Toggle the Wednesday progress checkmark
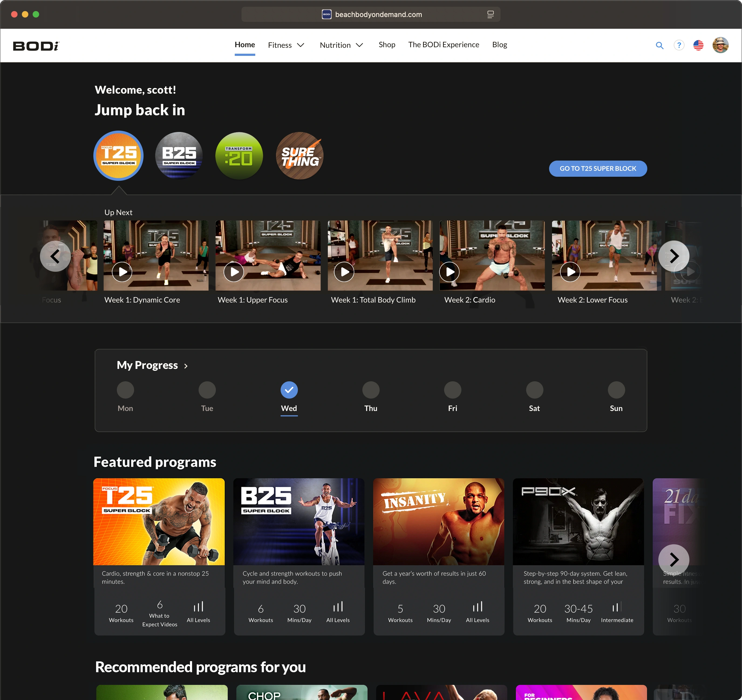The height and width of the screenshot is (700, 742). 289,389
